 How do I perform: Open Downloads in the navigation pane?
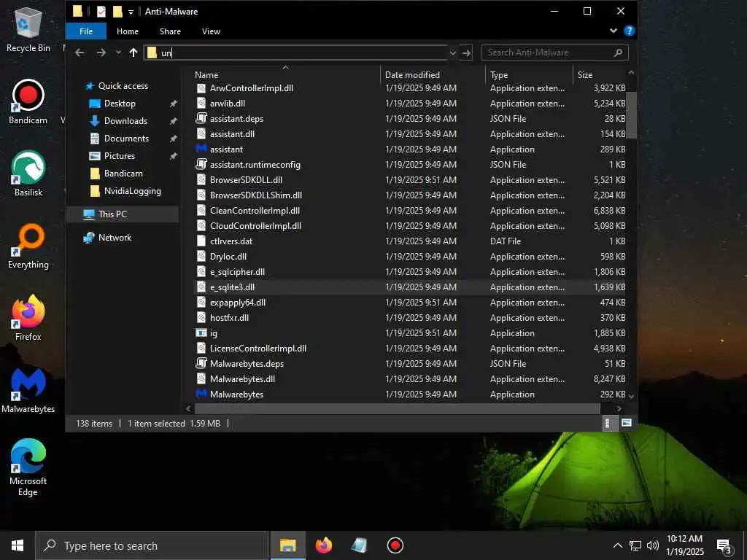[x=125, y=121]
